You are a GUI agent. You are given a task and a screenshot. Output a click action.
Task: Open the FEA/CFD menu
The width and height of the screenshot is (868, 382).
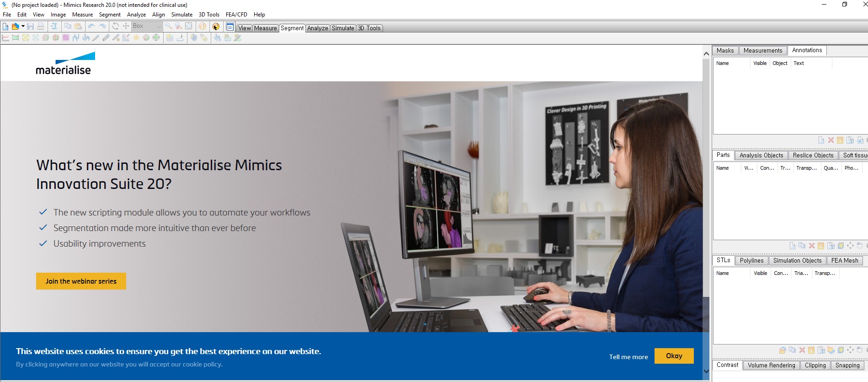click(x=236, y=15)
